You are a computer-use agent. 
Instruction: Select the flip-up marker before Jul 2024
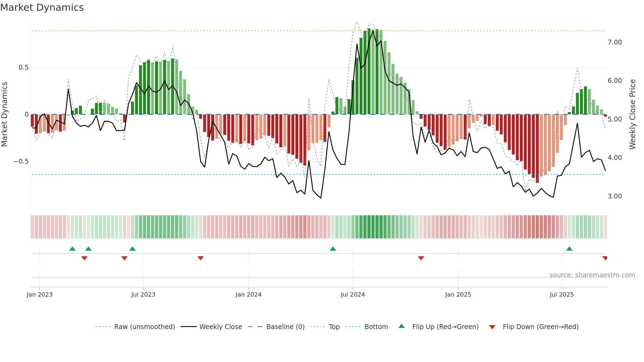click(333, 249)
